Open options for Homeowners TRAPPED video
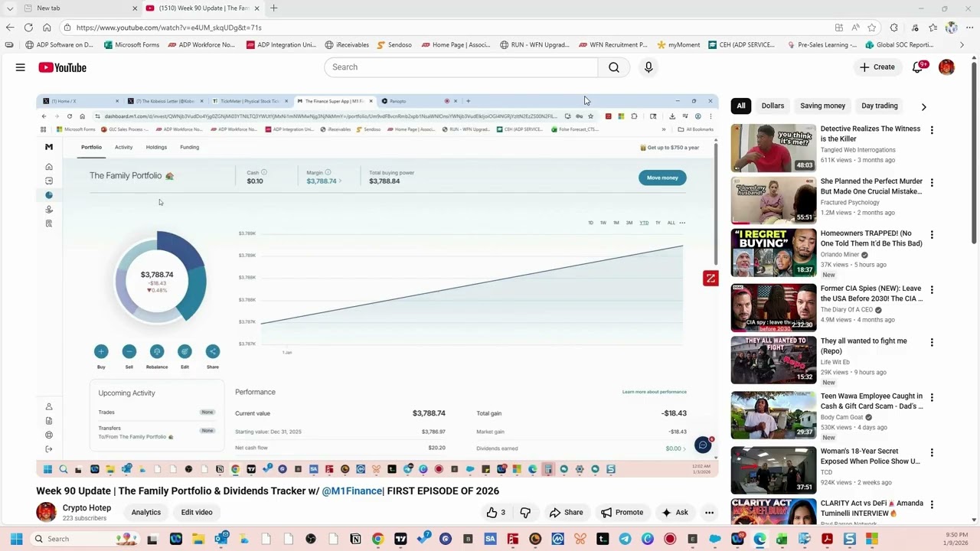Screen dimensions: 980x551 click(932, 235)
